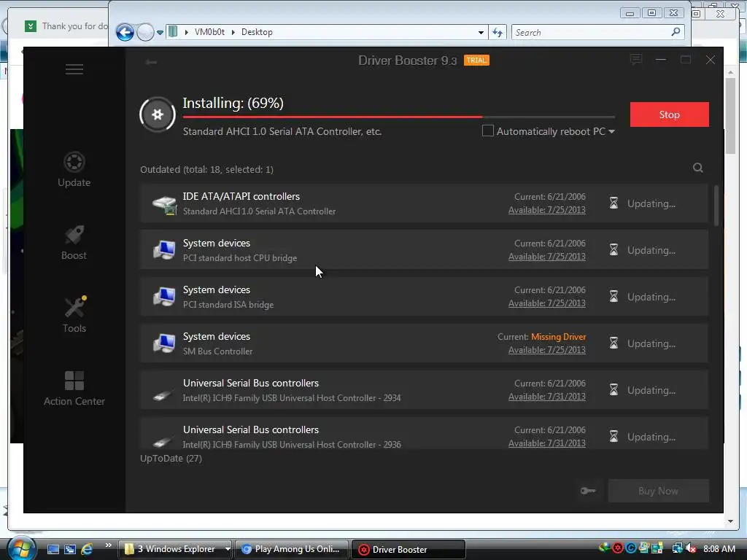
Task: Open Available date link for host CPU bridge
Action: (x=547, y=257)
